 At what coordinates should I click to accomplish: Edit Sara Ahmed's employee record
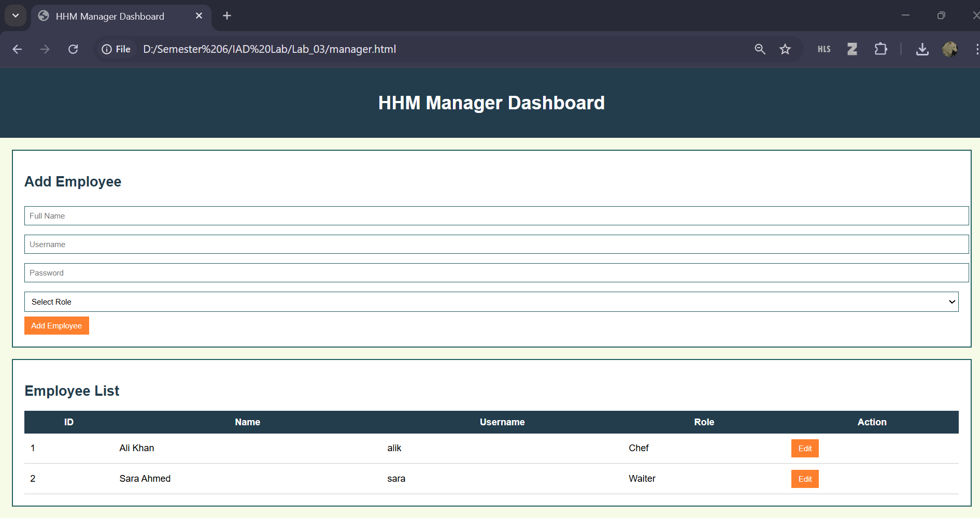pyautogui.click(x=804, y=479)
